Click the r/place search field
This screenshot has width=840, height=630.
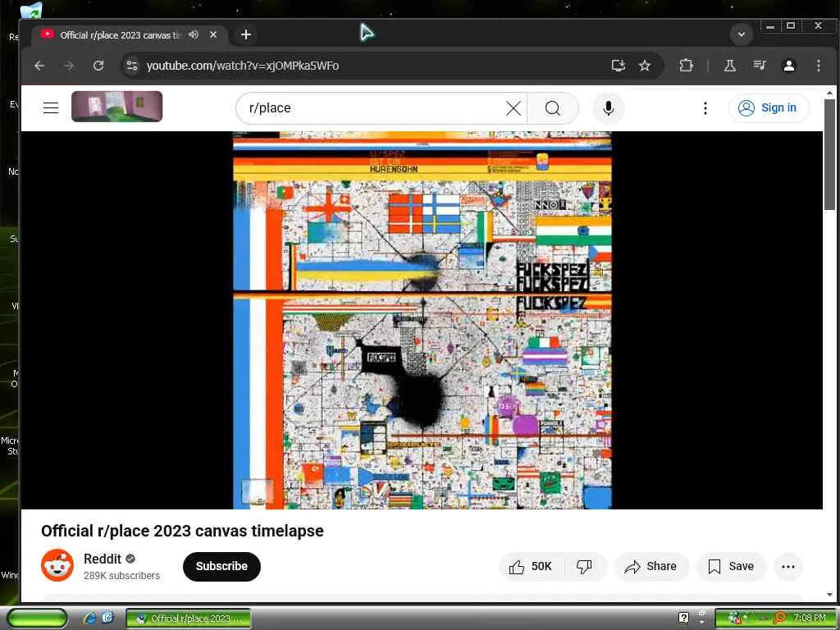click(375, 108)
